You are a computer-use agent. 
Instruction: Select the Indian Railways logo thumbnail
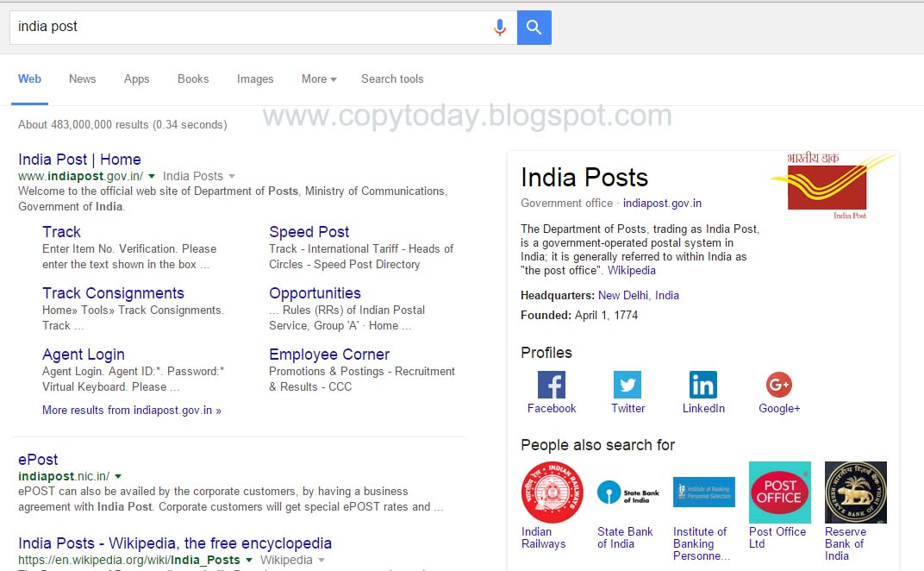553,492
